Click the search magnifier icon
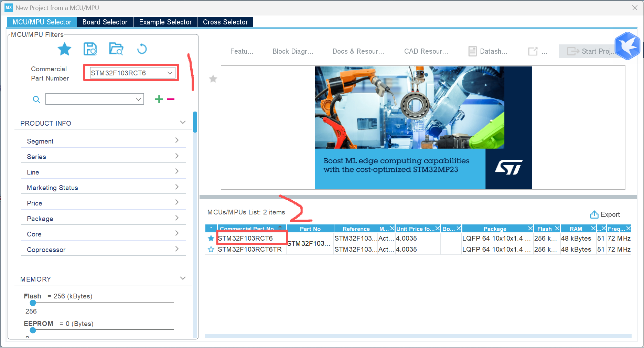This screenshot has width=644, height=348. pos(36,99)
